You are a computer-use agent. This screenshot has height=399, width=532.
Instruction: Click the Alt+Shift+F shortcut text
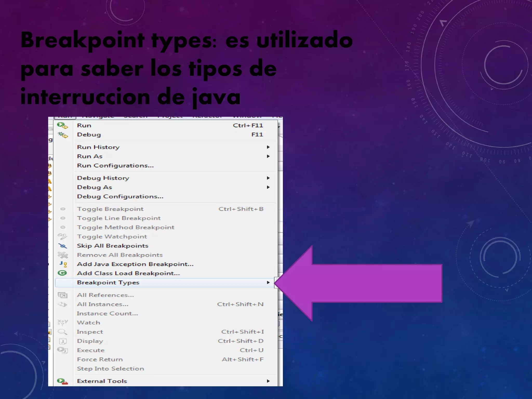243,360
